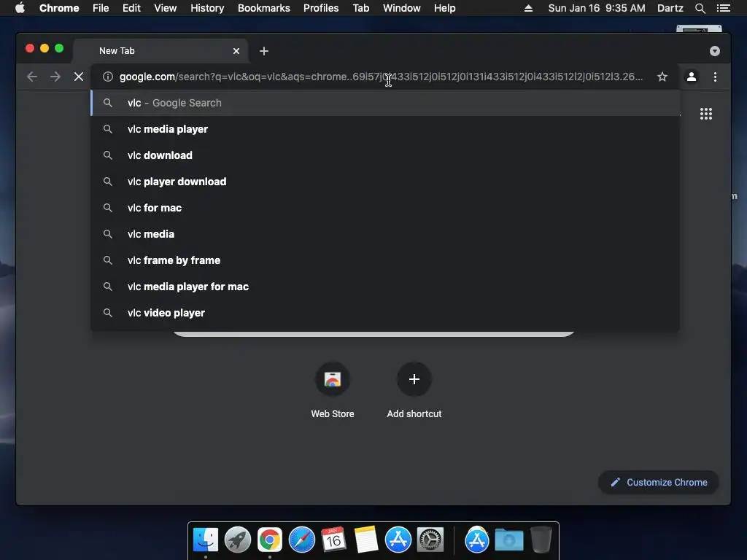The height and width of the screenshot is (560, 747).
Task: Select 'vlc media' suggestion
Action: click(x=385, y=234)
